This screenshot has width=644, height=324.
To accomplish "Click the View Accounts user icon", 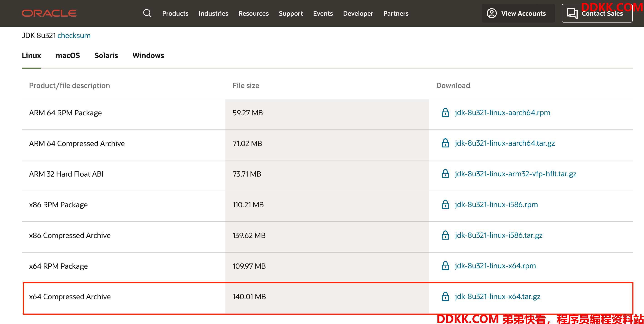I will click(x=492, y=13).
